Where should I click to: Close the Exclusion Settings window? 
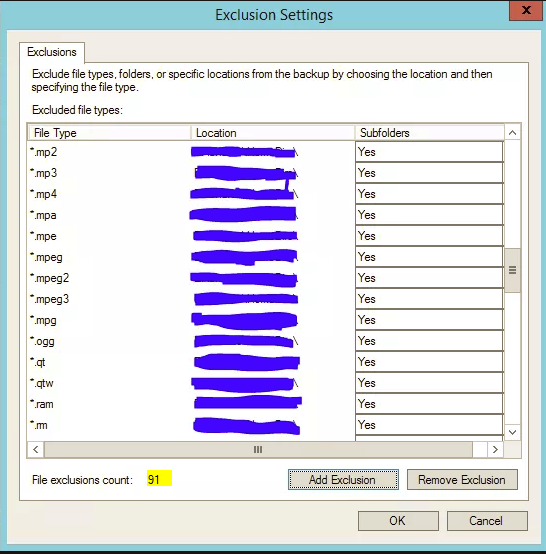tap(526, 10)
